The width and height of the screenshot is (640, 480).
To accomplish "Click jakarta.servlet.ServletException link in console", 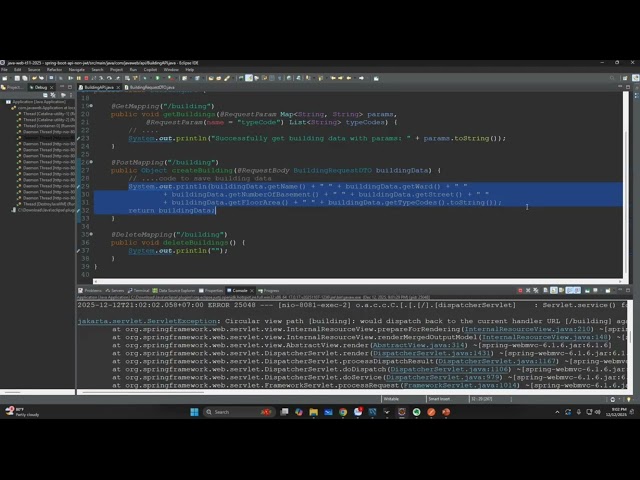I will (147, 321).
